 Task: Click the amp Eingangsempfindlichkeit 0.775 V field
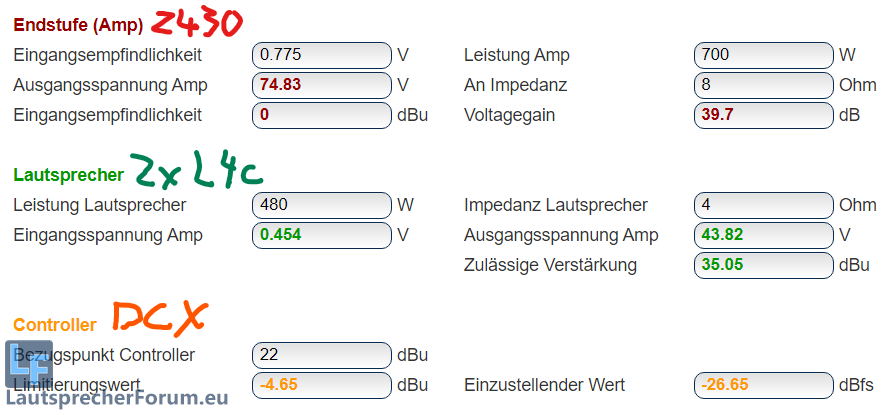321,55
